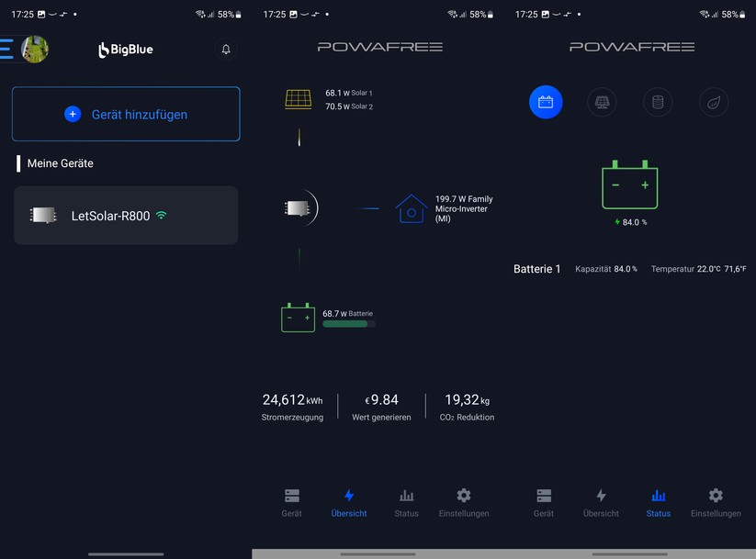Tap the small green battery icon showing 68.7 W

[299, 318]
